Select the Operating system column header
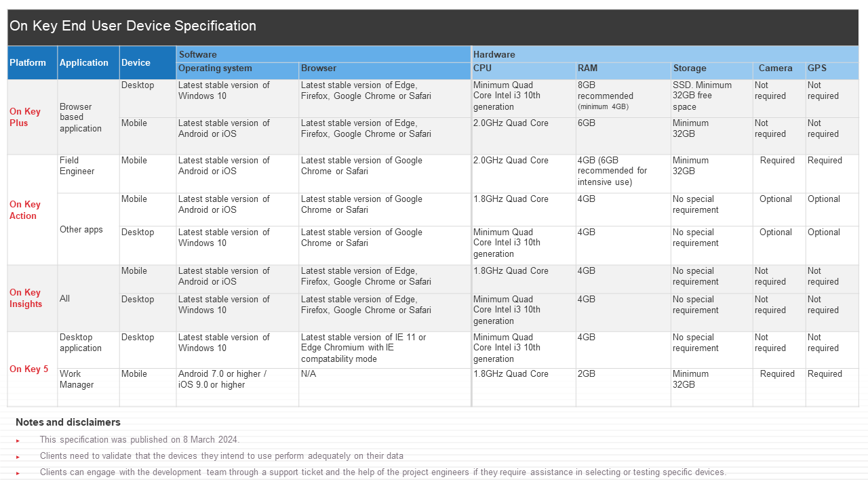The height and width of the screenshot is (488, 868). coord(237,70)
